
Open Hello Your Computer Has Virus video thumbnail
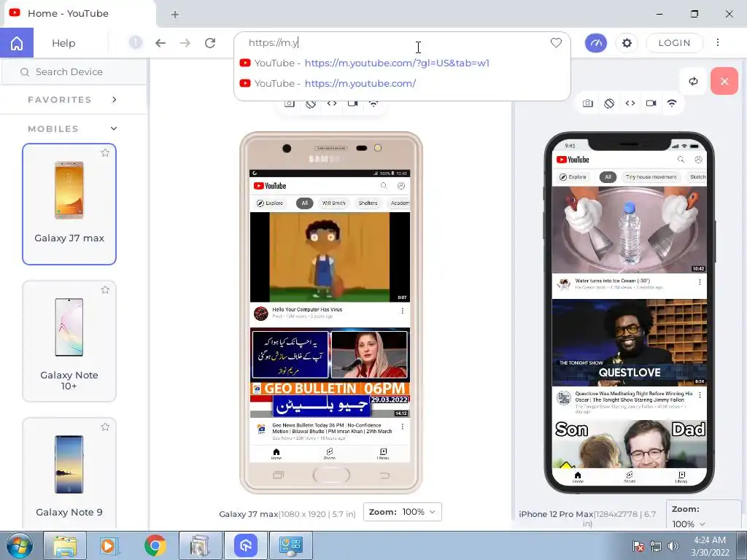click(330, 257)
